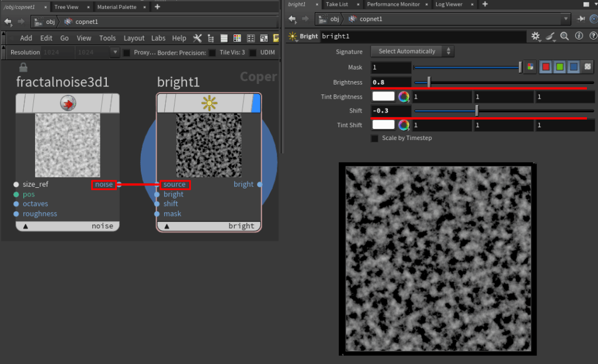The width and height of the screenshot is (598, 364).
Task: Enable the UDIM checkbox
Action: click(x=253, y=52)
